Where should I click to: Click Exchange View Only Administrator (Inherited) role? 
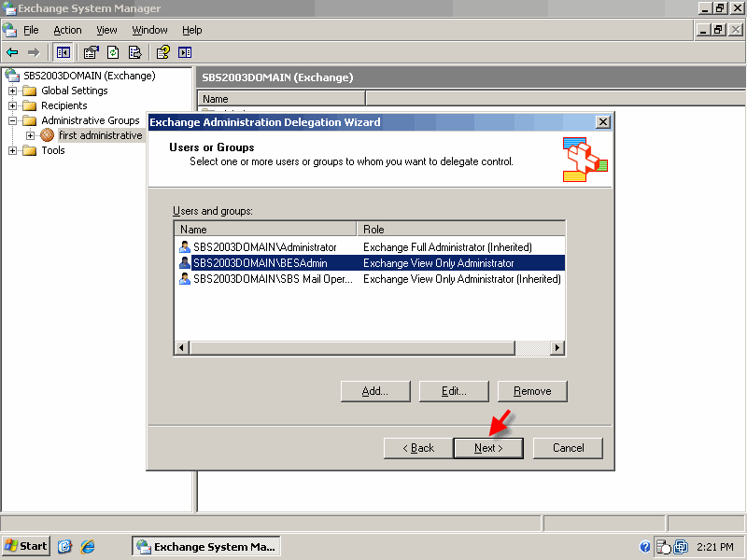point(462,278)
